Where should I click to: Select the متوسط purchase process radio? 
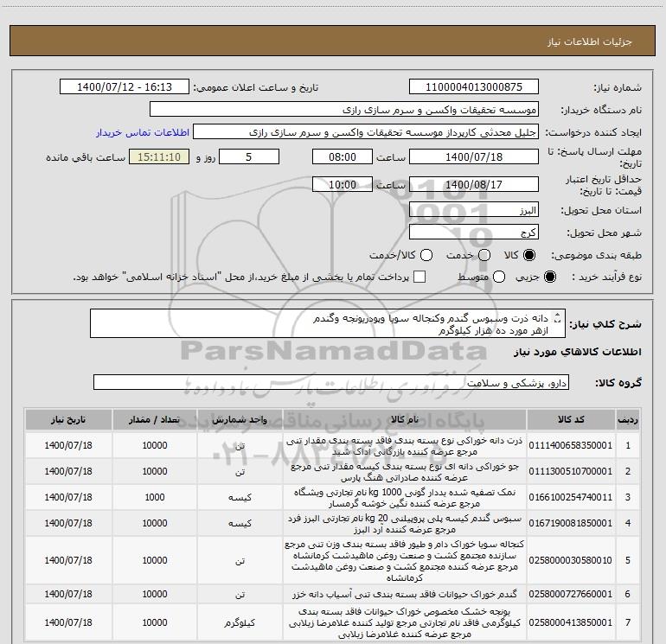pyautogui.click(x=499, y=277)
